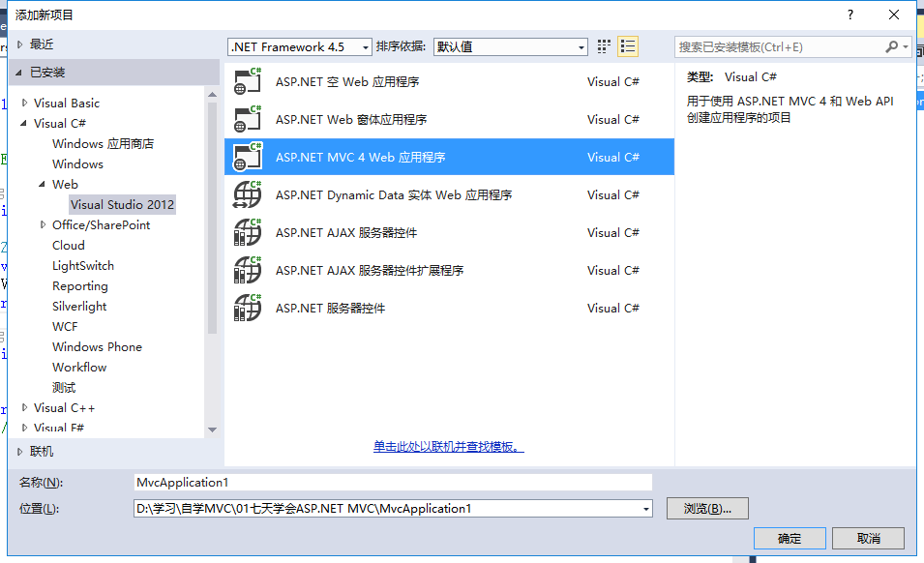Select ASP.NET AJAX 服务器控件扩展程序 template name
This screenshot has height=563, width=924.
pyautogui.click(x=370, y=270)
